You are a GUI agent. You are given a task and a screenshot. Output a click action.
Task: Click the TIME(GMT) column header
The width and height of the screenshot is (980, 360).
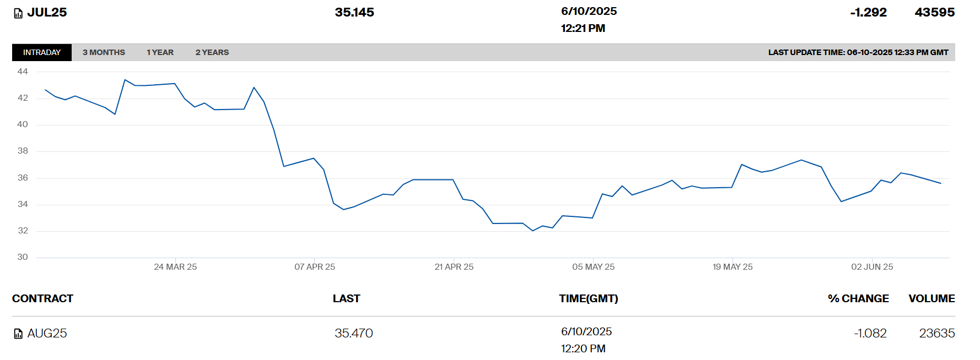pos(588,298)
